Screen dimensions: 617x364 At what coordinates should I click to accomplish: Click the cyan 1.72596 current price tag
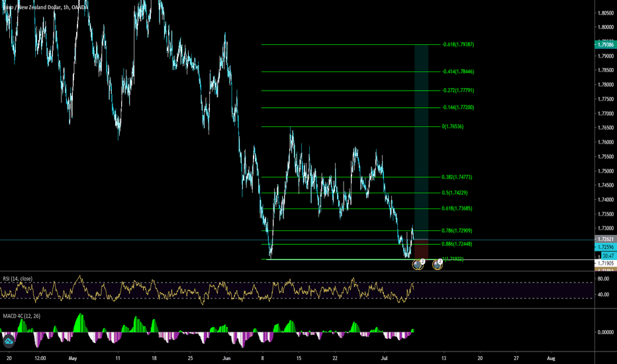[x=605, y=247]
